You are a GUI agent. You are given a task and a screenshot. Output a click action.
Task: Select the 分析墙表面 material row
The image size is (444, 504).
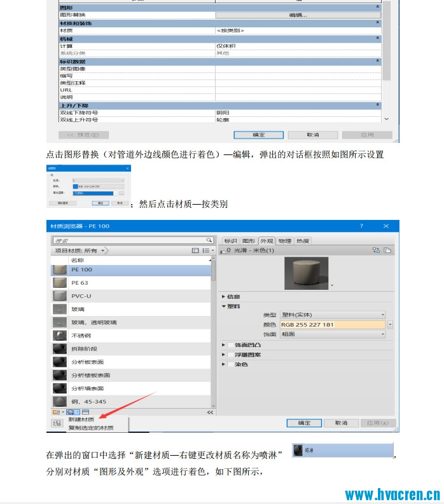pos(131,388)
